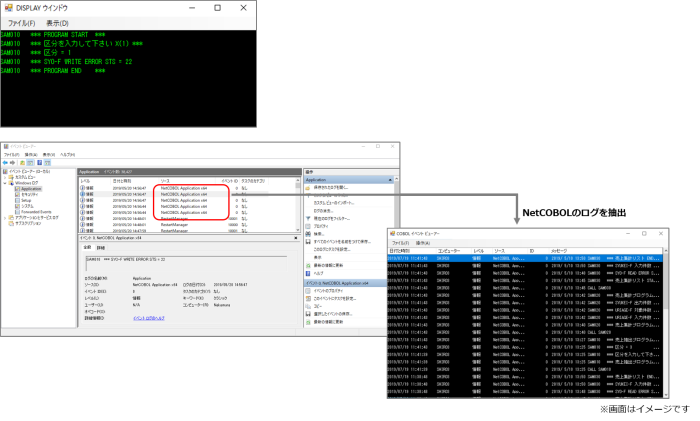This screenshot has height=421, width=700.
Task: Open the ヘルプ menu in Event Viewer
Action: (67, 154)
